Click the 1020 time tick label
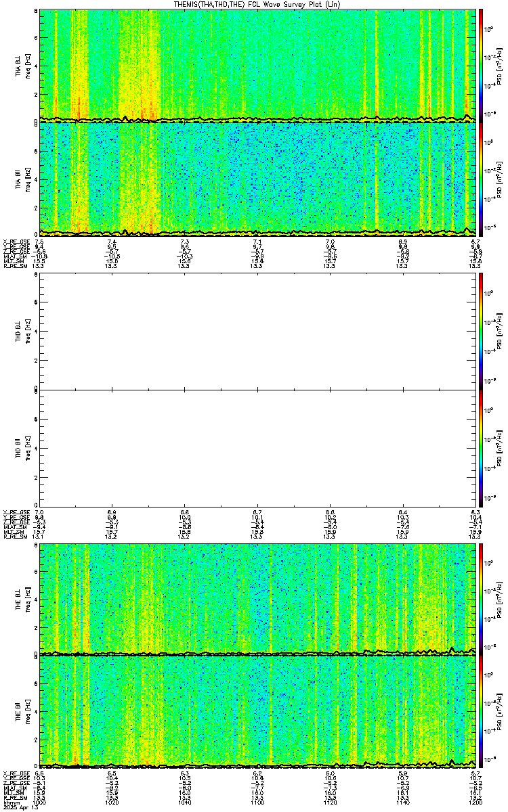Screen dimensions: 508x812 112,803
